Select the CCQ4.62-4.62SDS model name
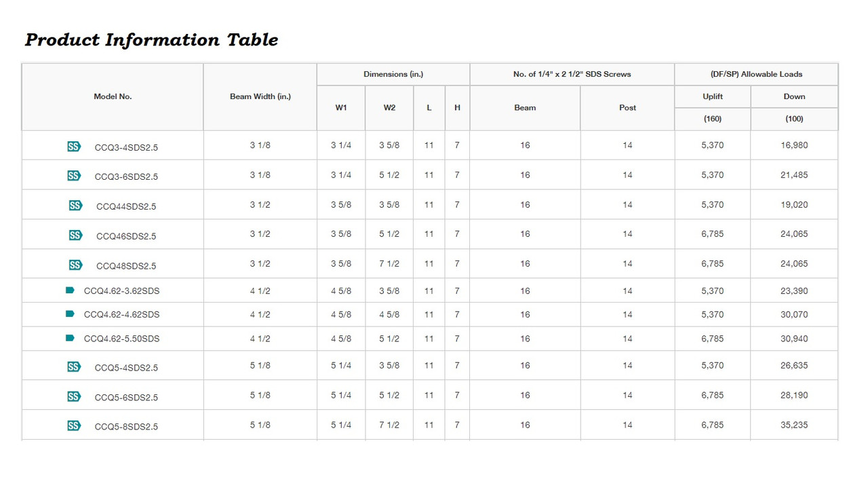Screen dimensions: 868x496 tap(121, 315)
